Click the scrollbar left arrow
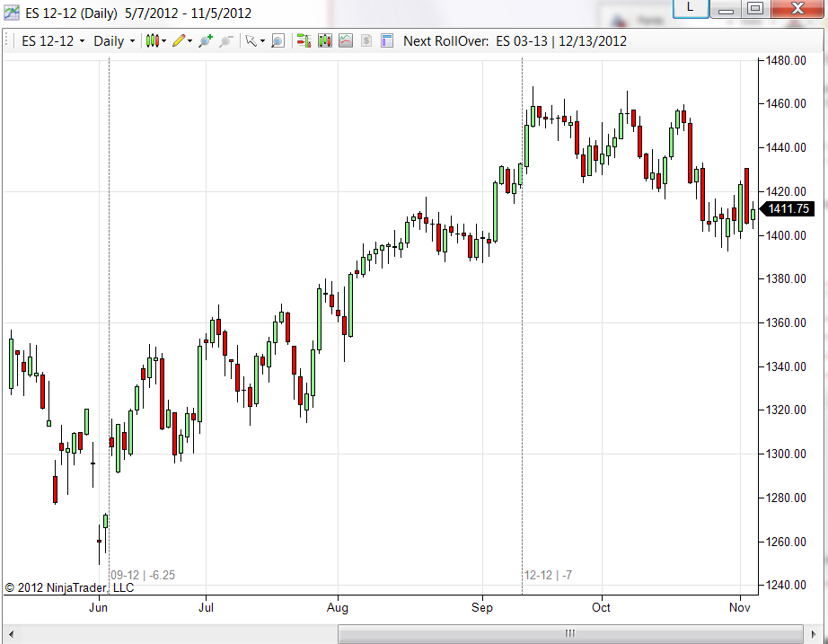This screenshot has width=828, height=644. click(11, 633)
